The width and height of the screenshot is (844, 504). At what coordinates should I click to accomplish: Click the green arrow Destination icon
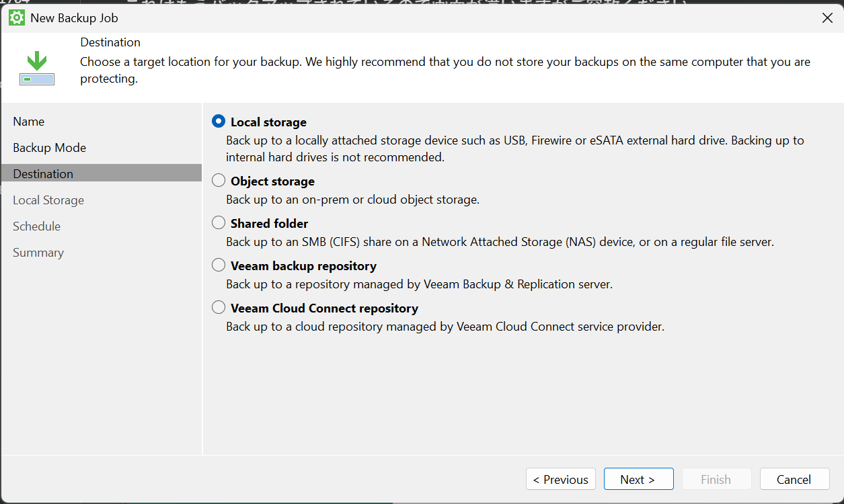pyautogui.click(x=37, y=70)
